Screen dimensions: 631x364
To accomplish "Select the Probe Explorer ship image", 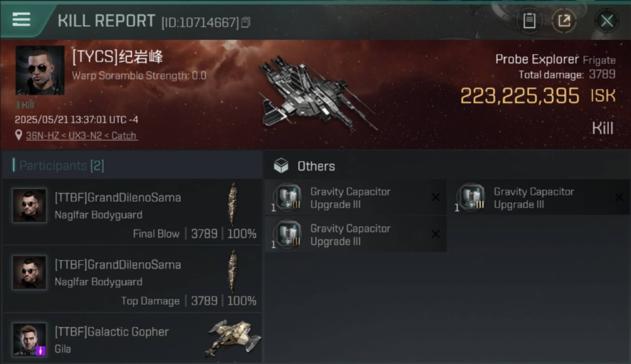I will pyautogui.click(x=315, y=93).
